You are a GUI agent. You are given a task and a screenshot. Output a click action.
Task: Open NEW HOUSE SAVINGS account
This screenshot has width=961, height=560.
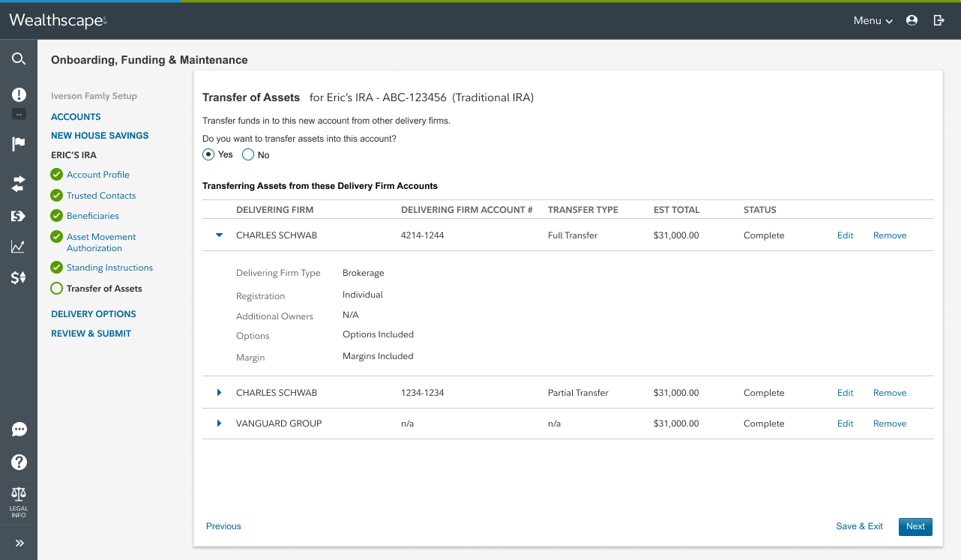coord(100,136)
